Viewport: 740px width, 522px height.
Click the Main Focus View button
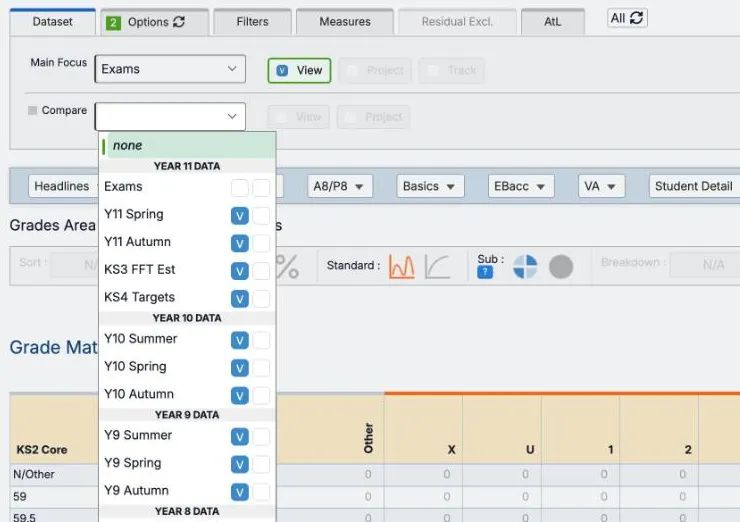299,70
